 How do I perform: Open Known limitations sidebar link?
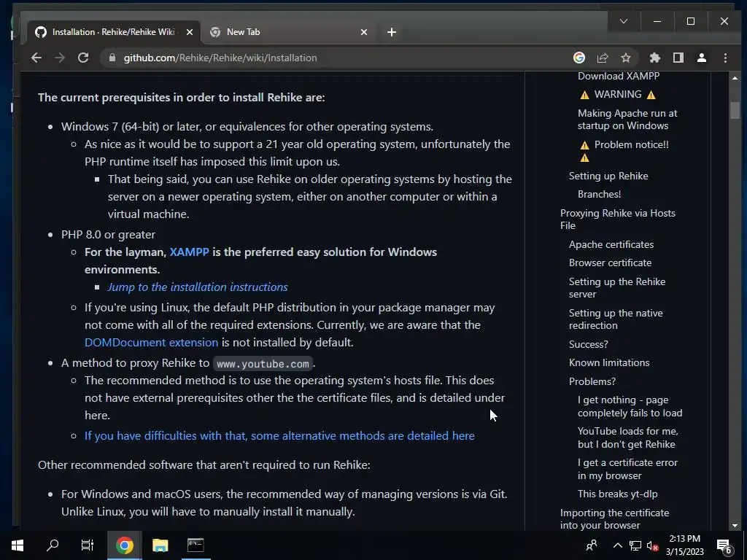pyautogui.click(x=609, y=363)
